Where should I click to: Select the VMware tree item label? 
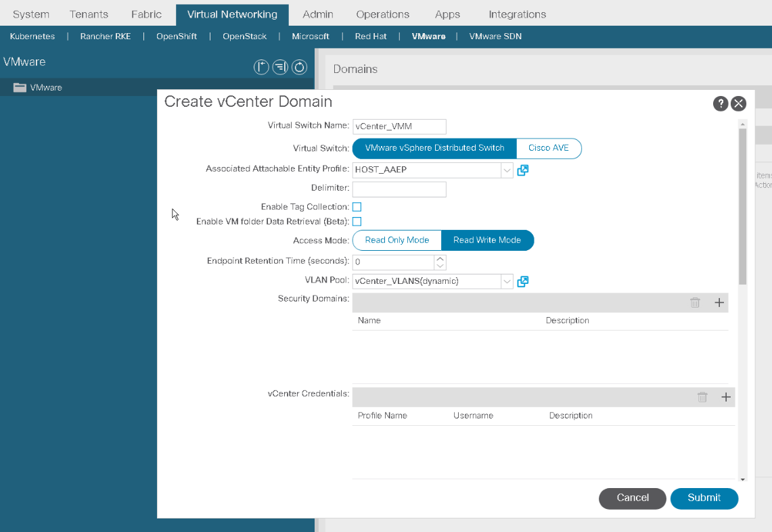46,87
